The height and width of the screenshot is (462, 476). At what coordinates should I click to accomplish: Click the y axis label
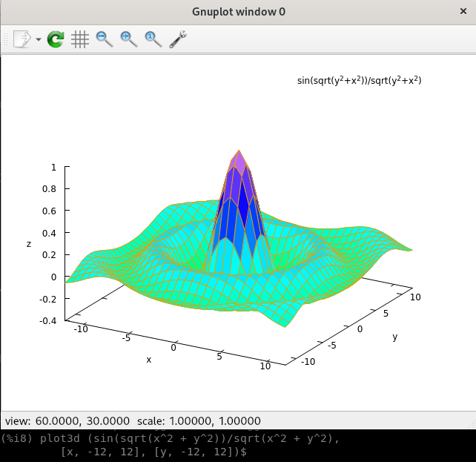(x=395, y=337)
